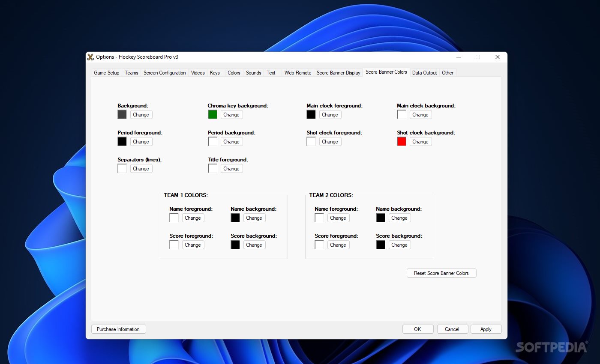Click the Title foreground color swatch
The image size is (600, 364).
[213, 168]
